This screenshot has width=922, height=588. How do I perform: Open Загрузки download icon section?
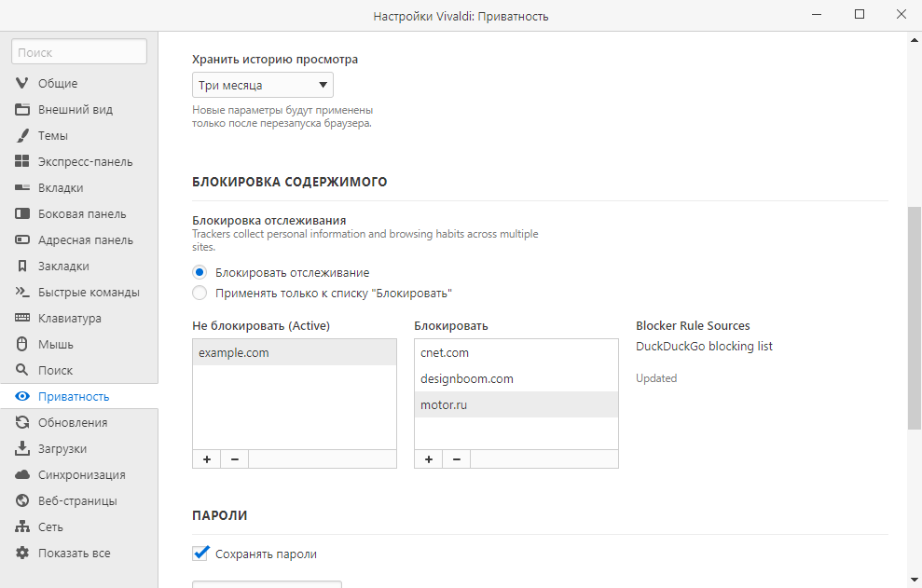point(23,448)
